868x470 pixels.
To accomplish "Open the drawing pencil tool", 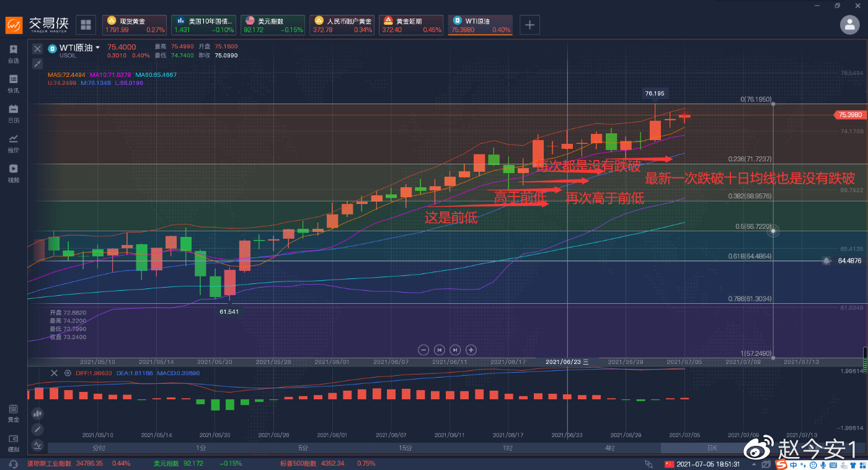I will (37, 428).
